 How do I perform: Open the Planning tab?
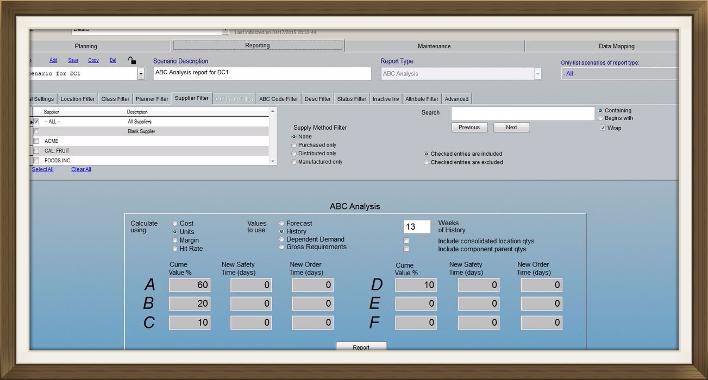pos(86,46)
